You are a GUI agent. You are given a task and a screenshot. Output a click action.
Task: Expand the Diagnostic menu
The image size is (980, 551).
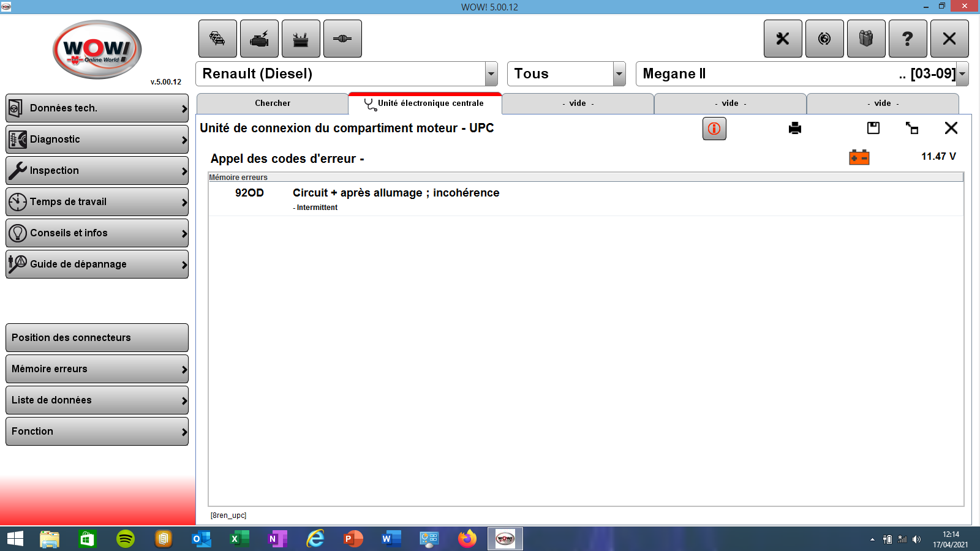[97, 140]
